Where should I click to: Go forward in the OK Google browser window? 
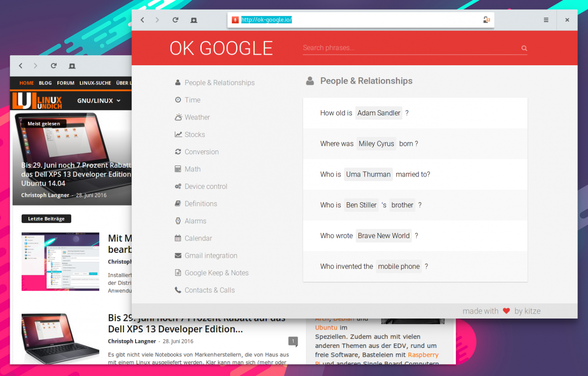click(157, 20)
